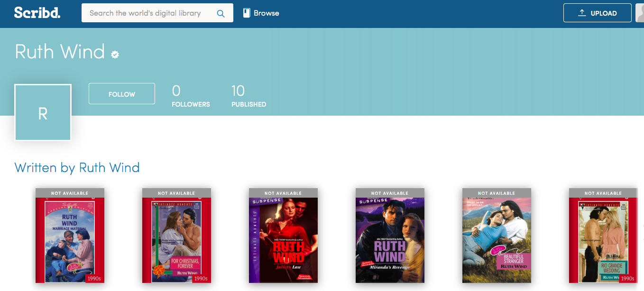Click the 0 Followers count
This screenshot has width=644, height=291.
(191, 96)
